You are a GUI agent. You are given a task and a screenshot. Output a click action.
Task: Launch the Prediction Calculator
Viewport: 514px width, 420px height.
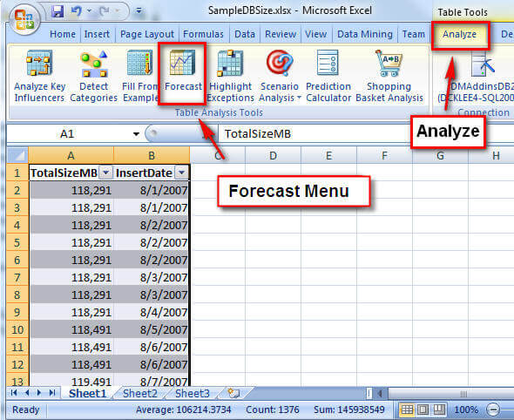(328, 76)
